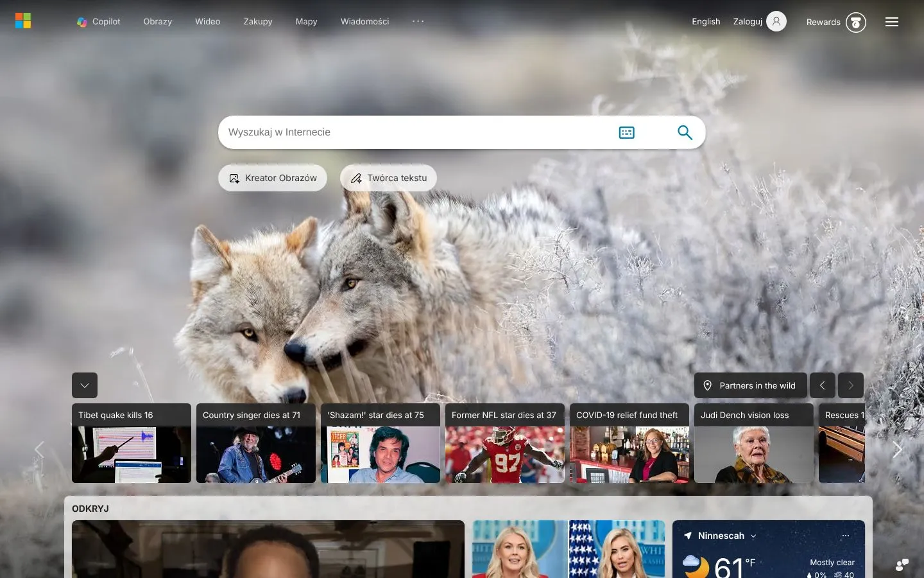Viewport: 924px width, 578px height.
Task: Open Judi Dench vision loss story
Action: [754, 443]
